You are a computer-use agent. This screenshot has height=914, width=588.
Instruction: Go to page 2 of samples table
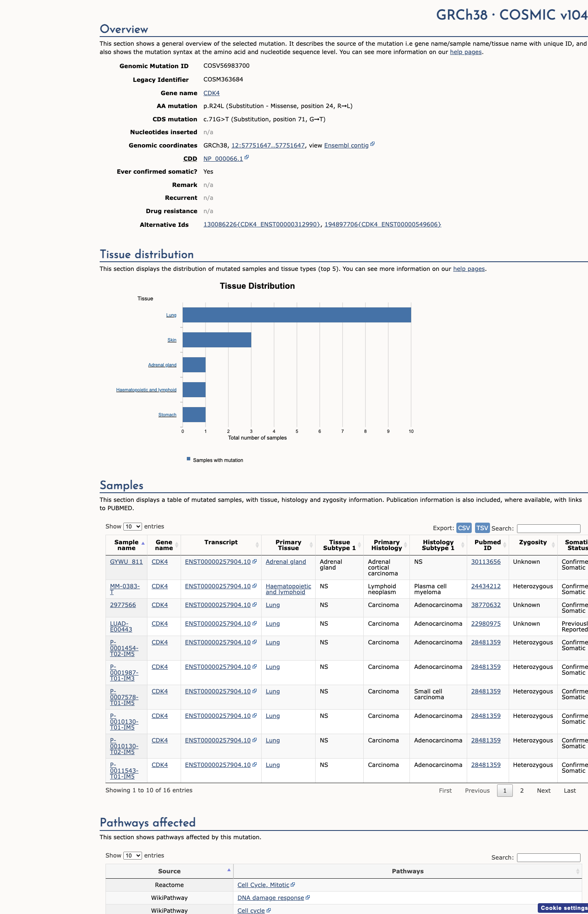point(522,791)
